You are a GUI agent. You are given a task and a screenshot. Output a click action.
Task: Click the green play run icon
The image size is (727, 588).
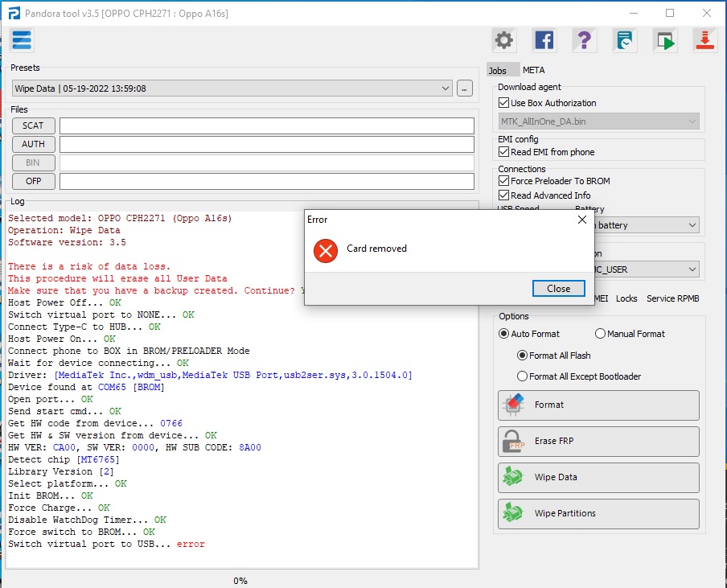click(x=665, y=40)
